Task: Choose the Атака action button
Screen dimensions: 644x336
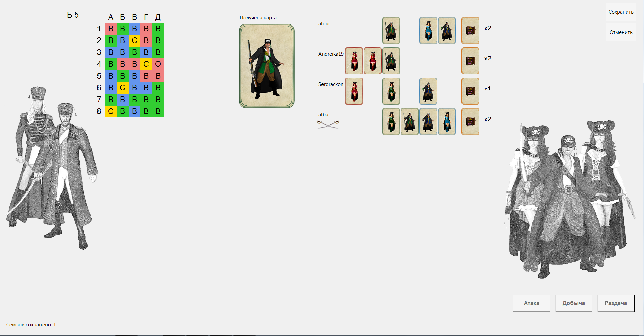Action: 531,303
